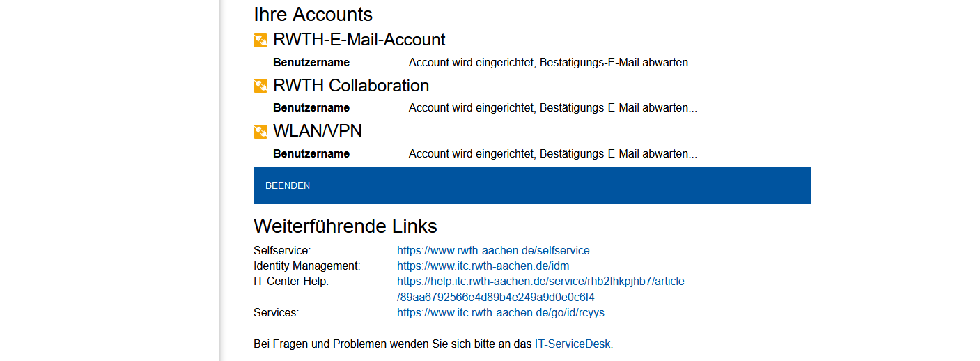Click Benutzername label under RWTH Collaboration
This screenshot has height=361, width=980.
(x=311, y=108)
